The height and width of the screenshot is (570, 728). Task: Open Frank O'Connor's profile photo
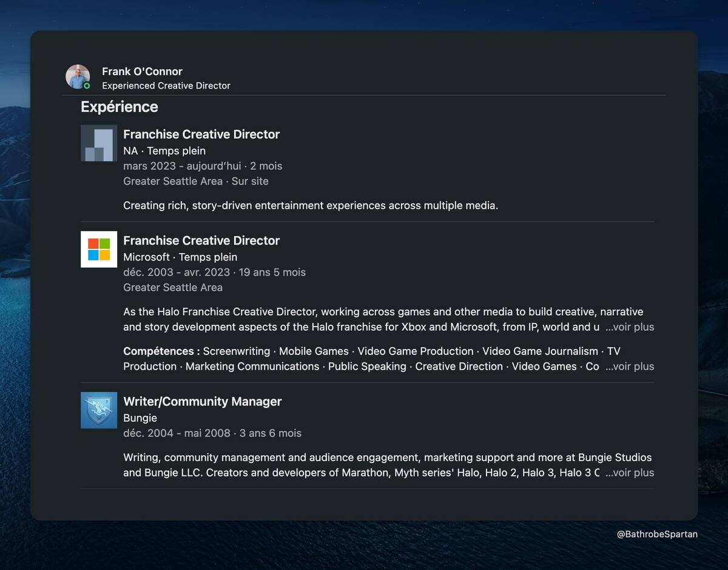(78, 77)
